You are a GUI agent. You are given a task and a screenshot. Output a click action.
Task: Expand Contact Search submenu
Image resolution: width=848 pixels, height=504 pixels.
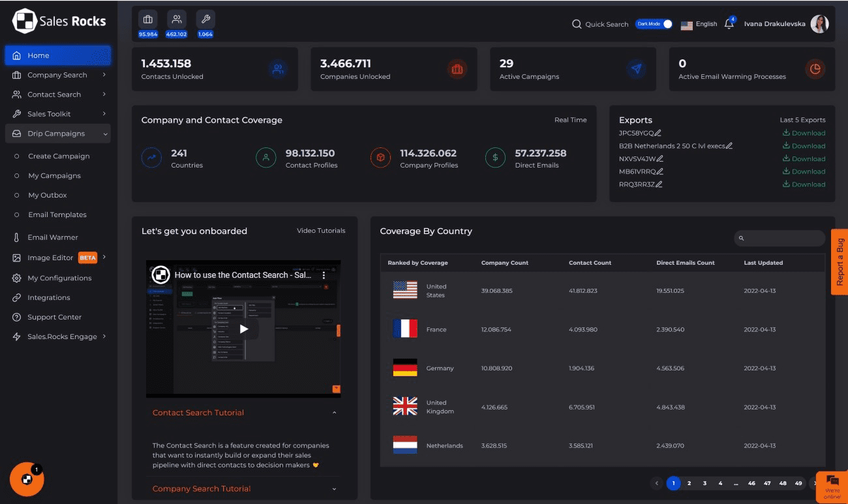[104, 95]
